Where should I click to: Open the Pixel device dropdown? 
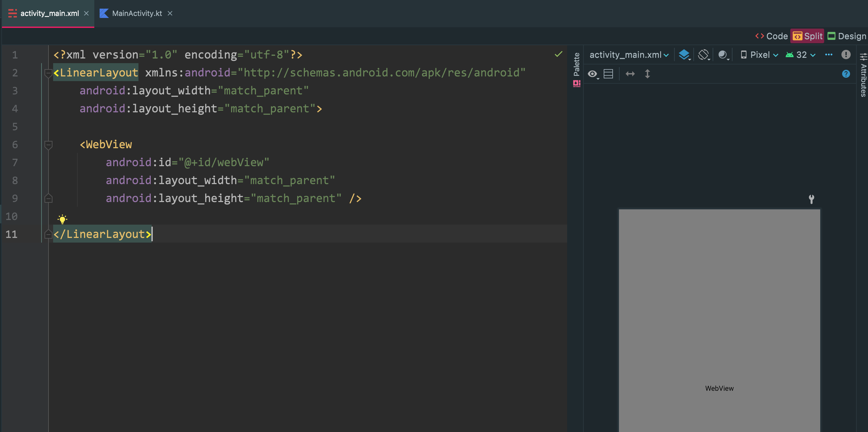[x=759, y=54]
